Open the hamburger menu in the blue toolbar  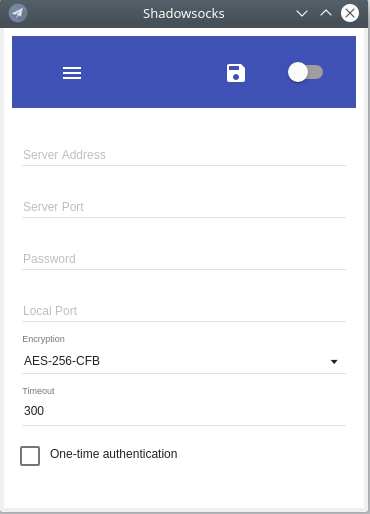click(72, 73)
